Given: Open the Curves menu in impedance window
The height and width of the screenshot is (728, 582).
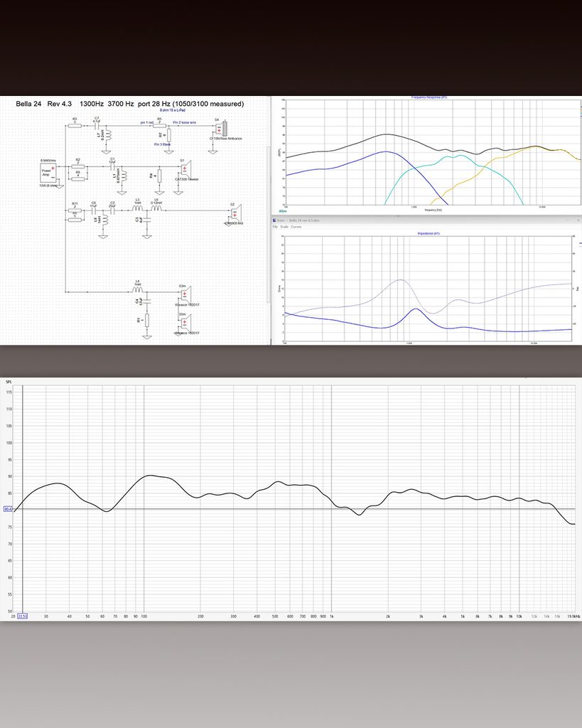Looking at the screenshot, I should pyautogui.click(x=296, y=227).
